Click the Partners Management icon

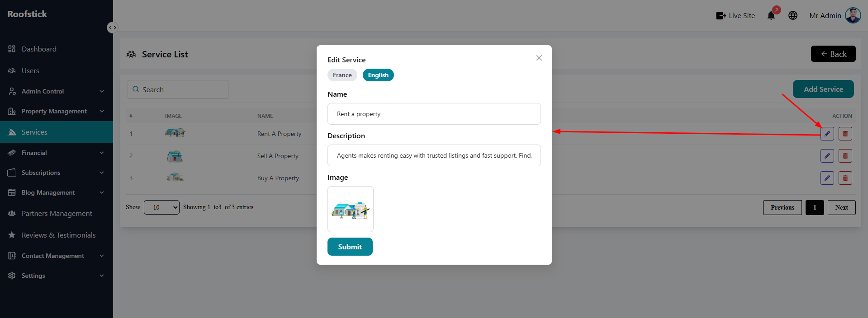[x=12, y=213]
